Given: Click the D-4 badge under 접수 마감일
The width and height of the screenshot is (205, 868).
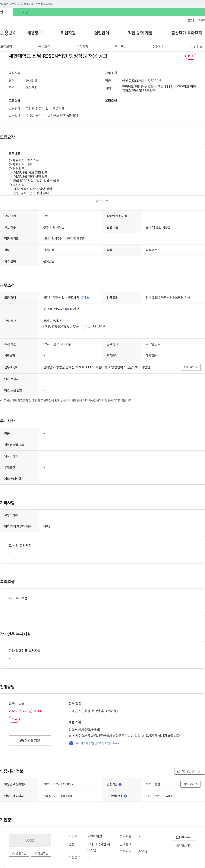Looking at the screenshot, I should 14,719.
